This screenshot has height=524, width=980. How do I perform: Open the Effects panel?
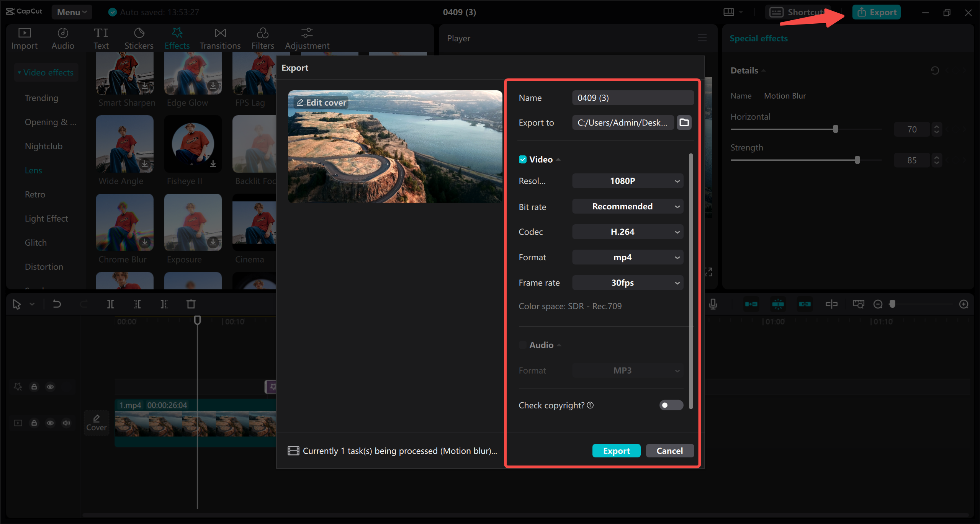(x=177, y=38)
